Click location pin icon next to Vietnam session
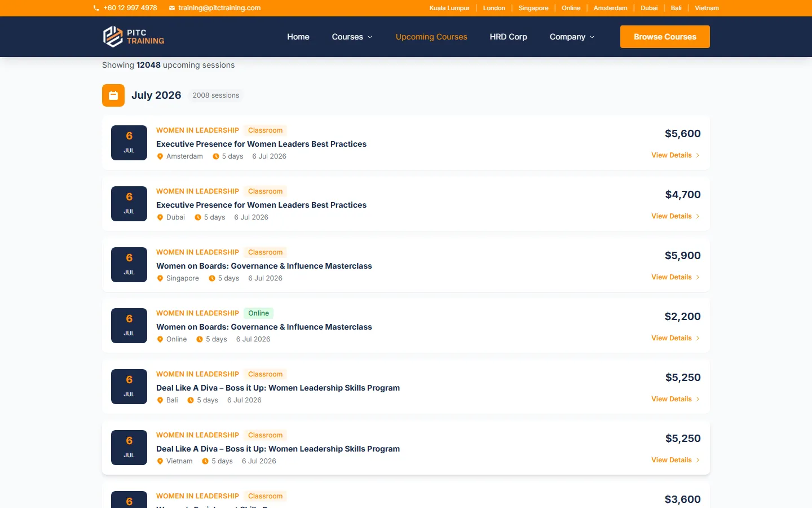812x508 pixels. 160,461
